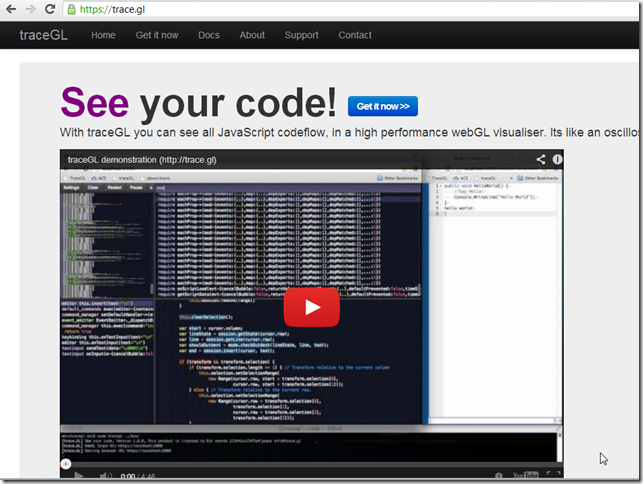The image size is (643, 484).
Task: Open the Get it now nav item
Action: 157,35
